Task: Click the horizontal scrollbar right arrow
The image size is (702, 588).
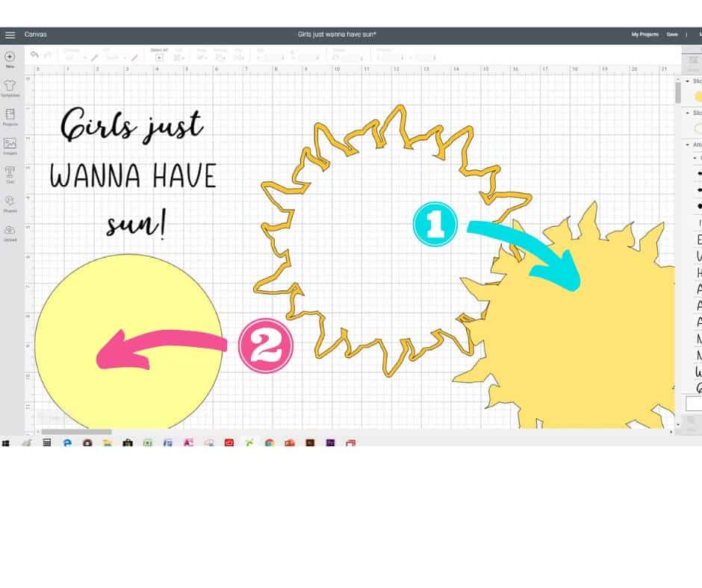Action: coord(671,432)
